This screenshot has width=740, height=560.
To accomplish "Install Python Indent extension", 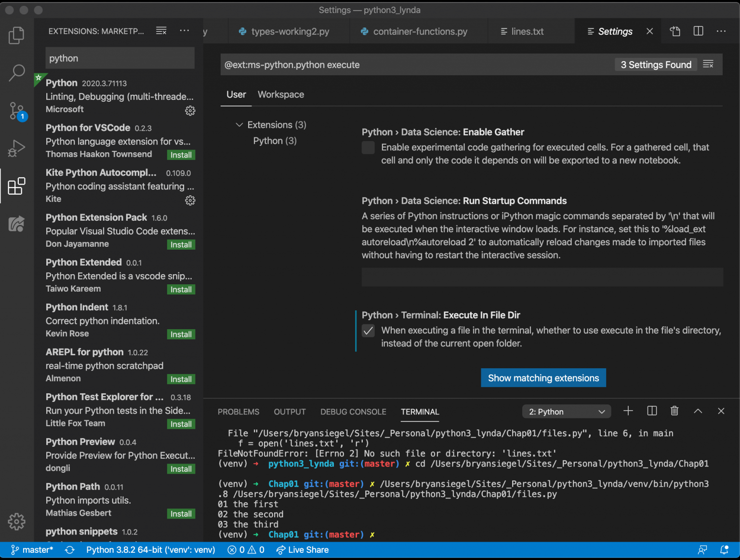I will (181, 334).
